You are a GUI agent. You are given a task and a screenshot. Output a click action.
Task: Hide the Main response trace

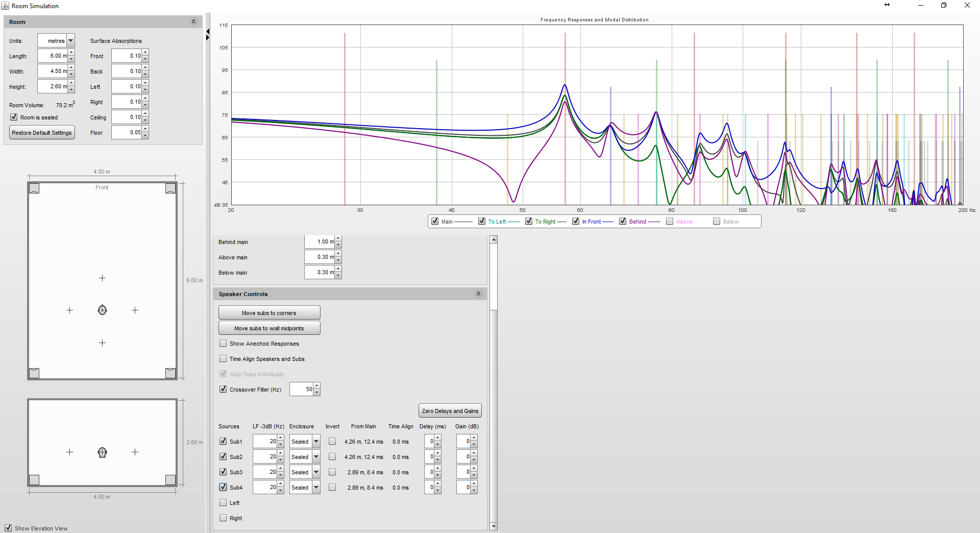(435, 221)
